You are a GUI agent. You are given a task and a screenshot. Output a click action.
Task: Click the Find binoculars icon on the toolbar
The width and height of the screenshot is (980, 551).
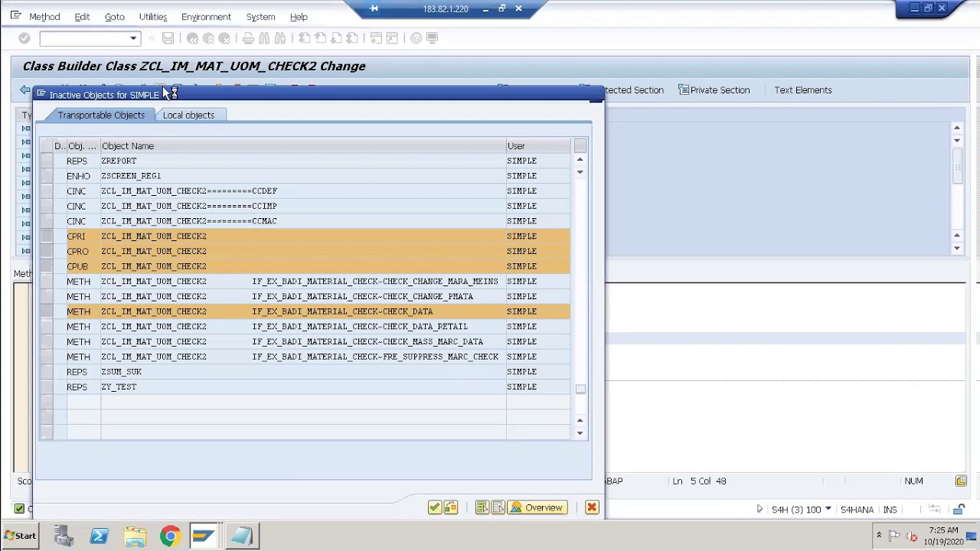264,38
